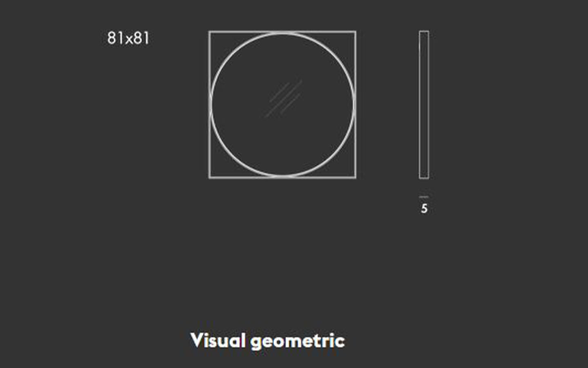Viewport: 588px width, 368px height.
Task: Click the 81x81 dimension label
Action: 128,38
